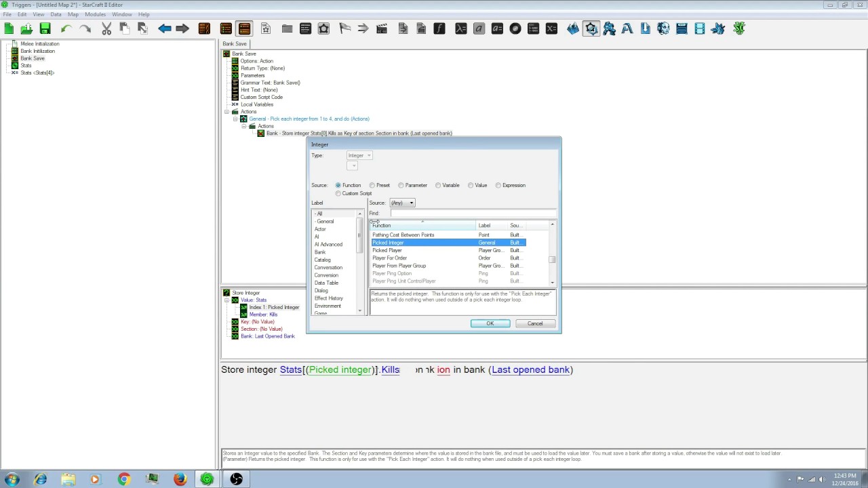This screenshot has height=488, width=868.
Task: Click the Windows Start button
Action: point(12,479)
